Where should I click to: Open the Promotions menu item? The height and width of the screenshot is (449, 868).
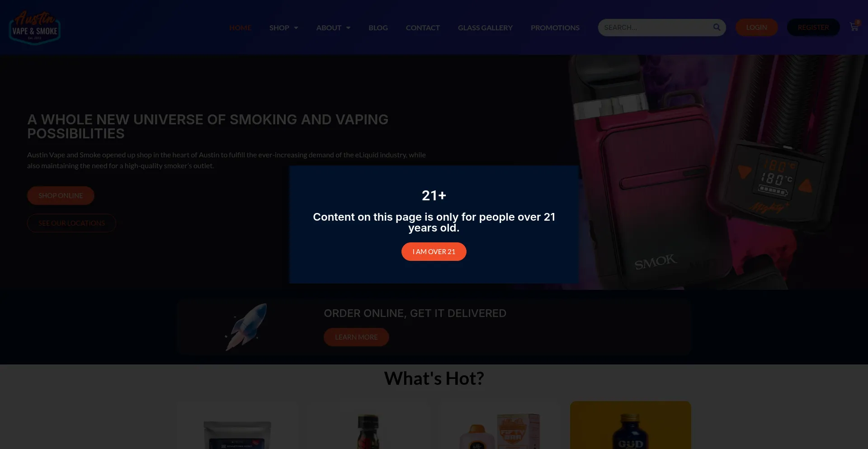(x=555, y=28)
